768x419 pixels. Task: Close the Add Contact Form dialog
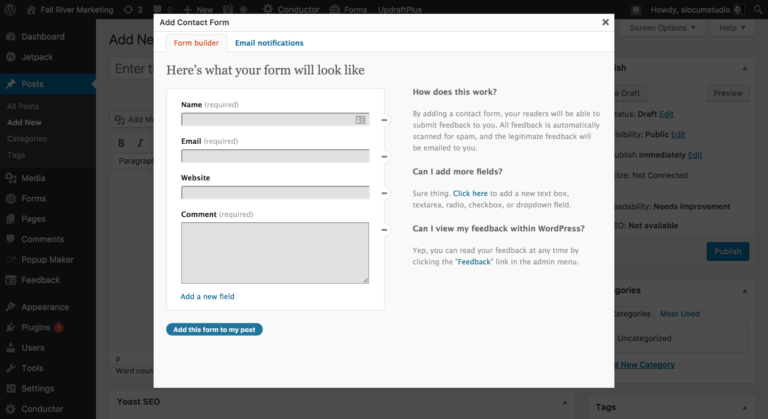point(605,22)
